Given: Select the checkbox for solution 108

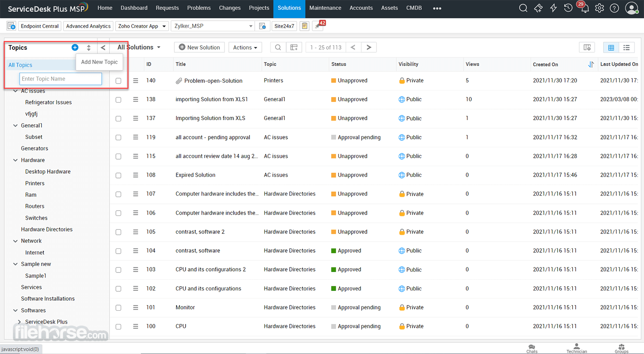Looking at the screenshot, I should (x=118, y=175).
